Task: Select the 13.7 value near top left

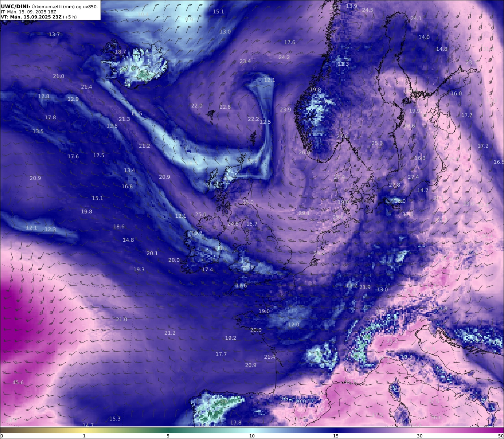Action: pos(54,34)
